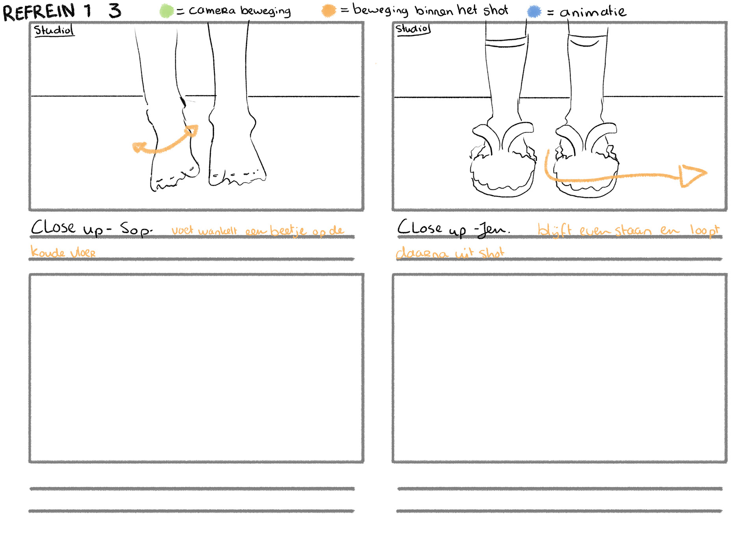Click the Close up - Sop caption
The image size is (756, 534).
pos(91,228)
